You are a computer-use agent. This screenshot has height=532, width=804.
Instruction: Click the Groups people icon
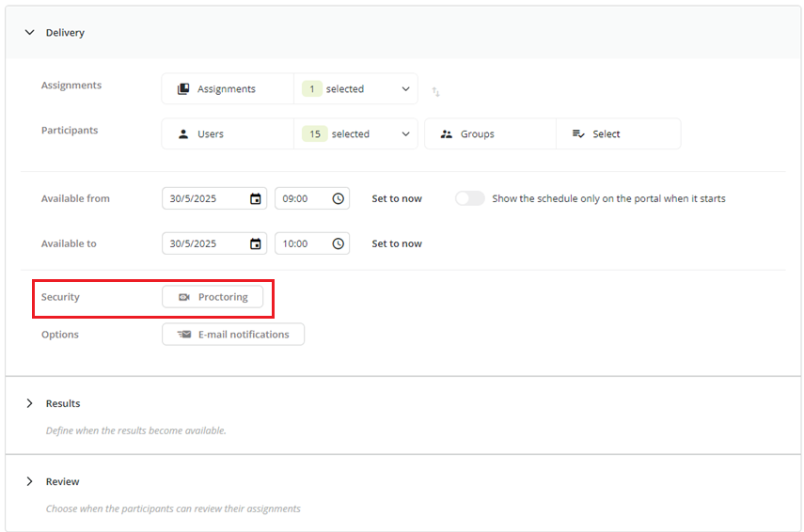pos(447,134)
